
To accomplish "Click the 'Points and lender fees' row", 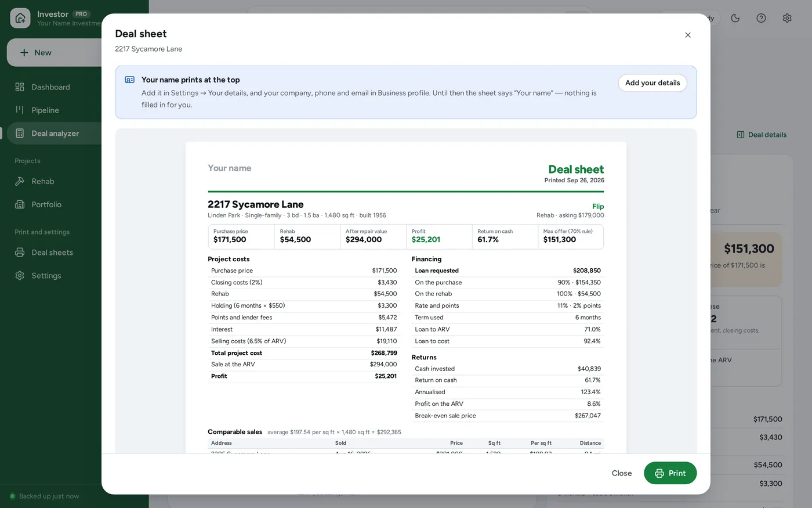I will coord(304,318).
